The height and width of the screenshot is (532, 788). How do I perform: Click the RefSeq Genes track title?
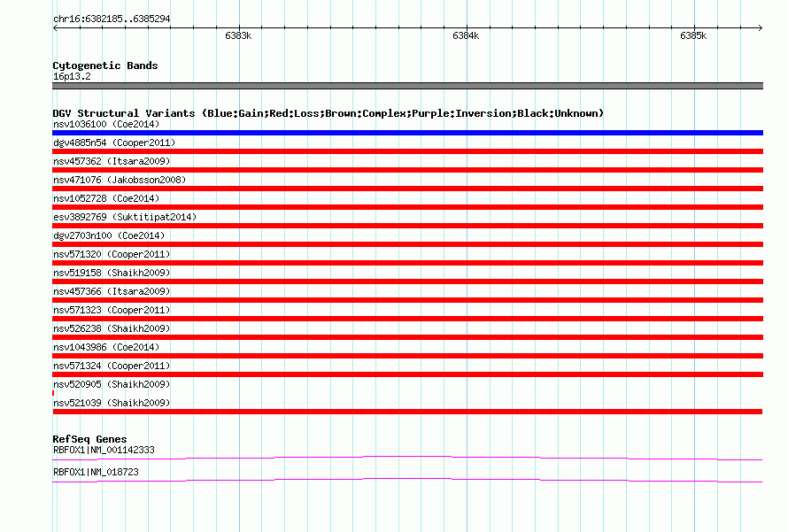pos(89,439)
